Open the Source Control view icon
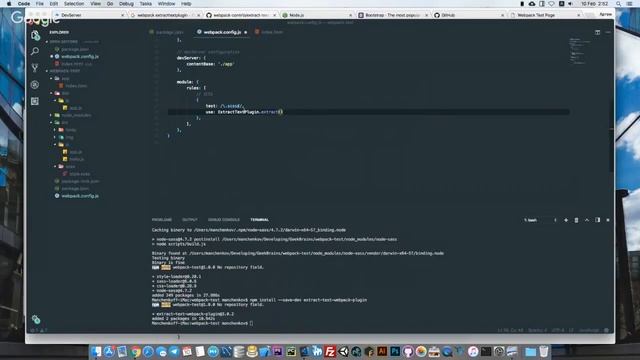 (x=35, y=68)
